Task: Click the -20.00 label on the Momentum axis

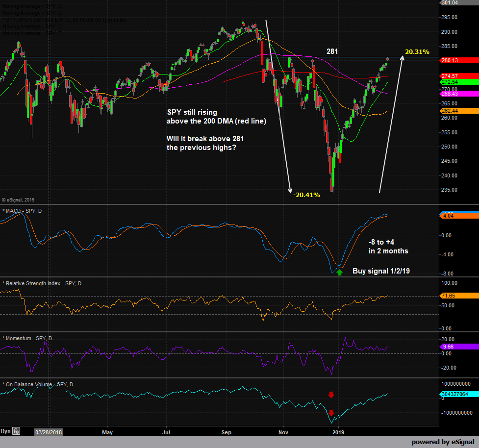Action: [x=449, y=368]
